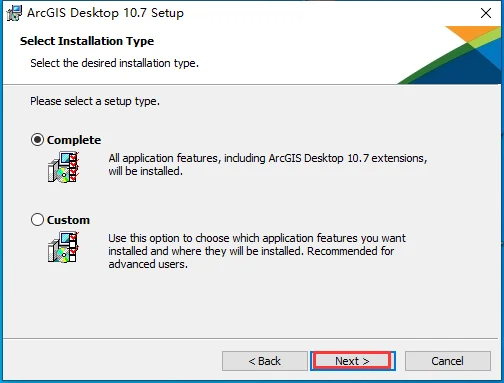
Task: Click the 'Please select a setup type' text
Action: 95,101
